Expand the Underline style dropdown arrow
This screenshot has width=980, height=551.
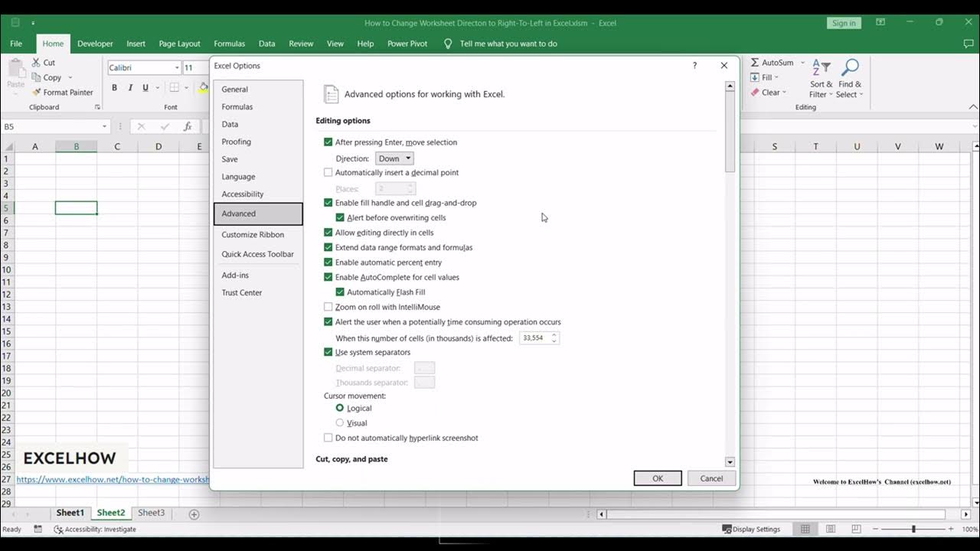[157, 87]
